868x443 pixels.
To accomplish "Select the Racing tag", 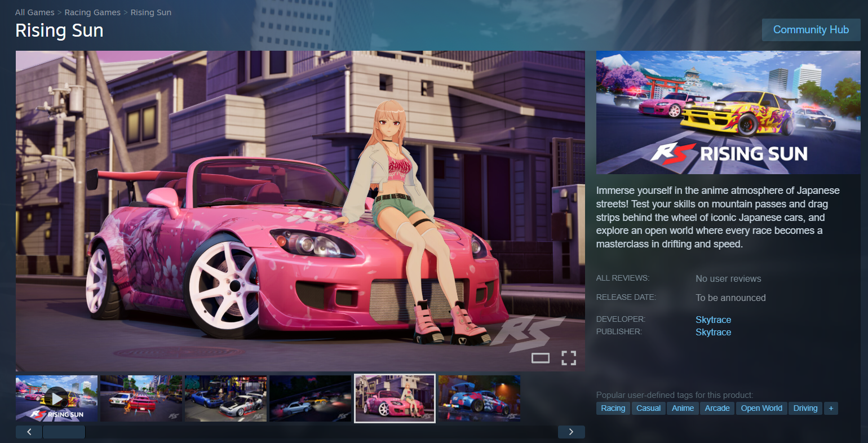I will [x=613, y=408].
